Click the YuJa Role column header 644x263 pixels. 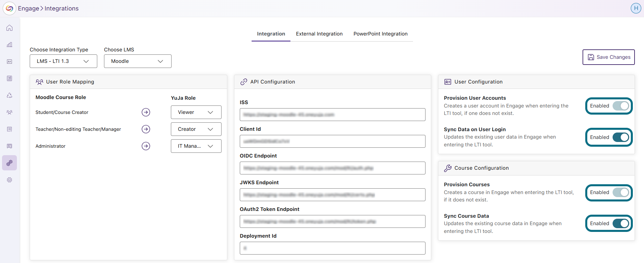click(x=183, y=98)
